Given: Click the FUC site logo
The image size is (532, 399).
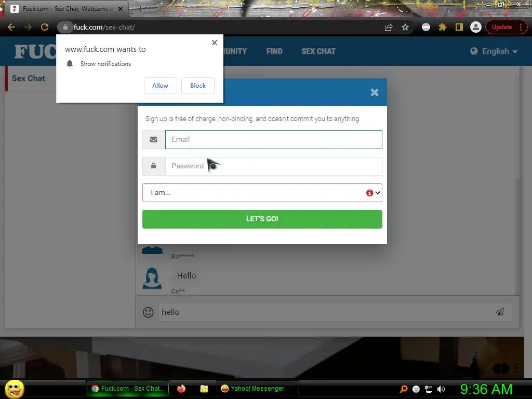Looking at the screenshot, I should coord(35,51).
